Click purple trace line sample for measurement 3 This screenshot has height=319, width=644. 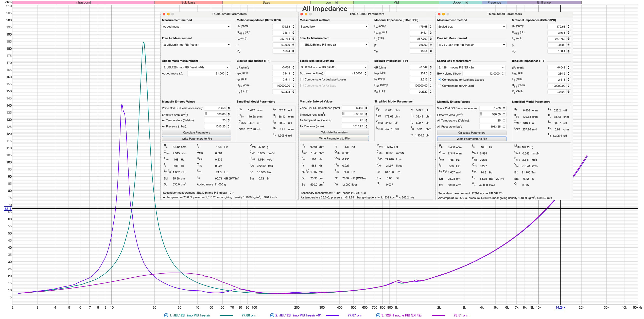coord(438,315)
